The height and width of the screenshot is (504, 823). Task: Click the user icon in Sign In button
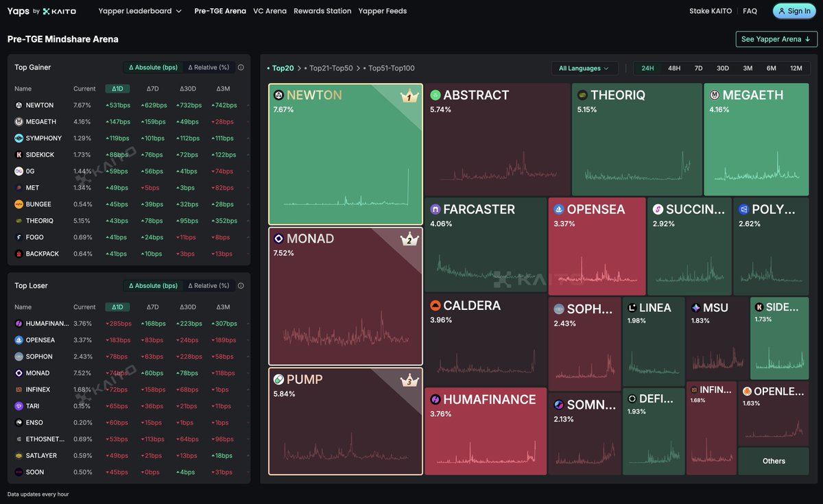[782, 11]
